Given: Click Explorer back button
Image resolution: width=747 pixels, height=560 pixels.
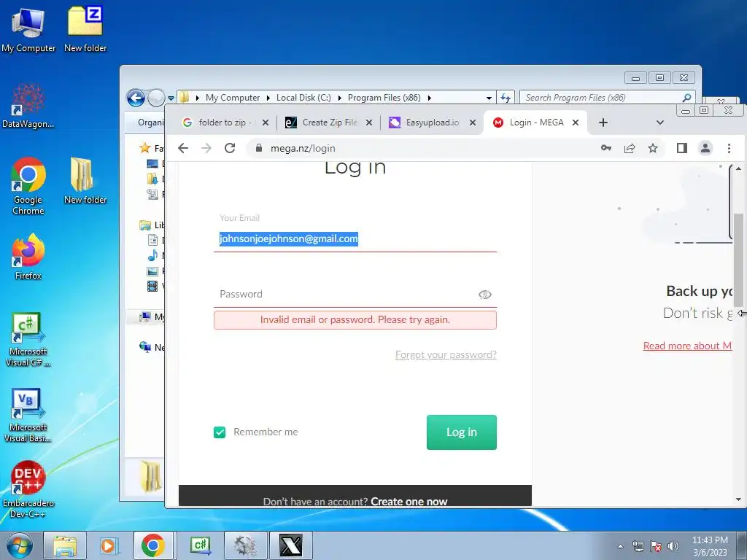Looking at the screenshot, I should (x=136, y=98).
